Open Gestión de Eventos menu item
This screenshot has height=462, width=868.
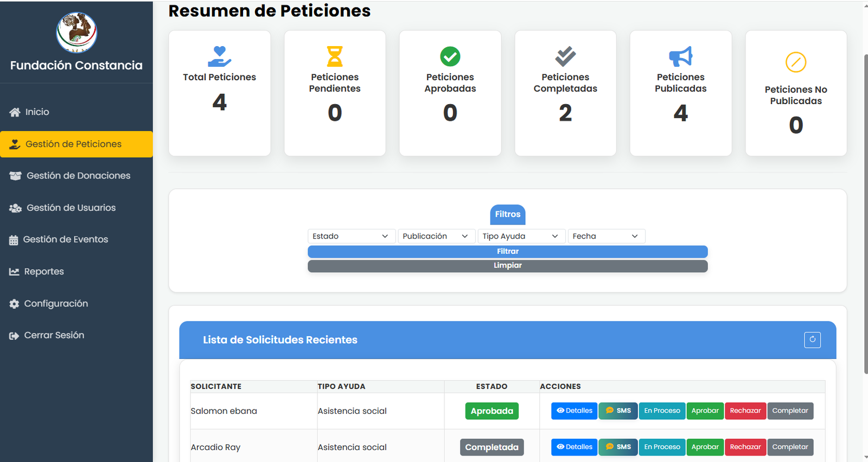(x=76, y=240)
